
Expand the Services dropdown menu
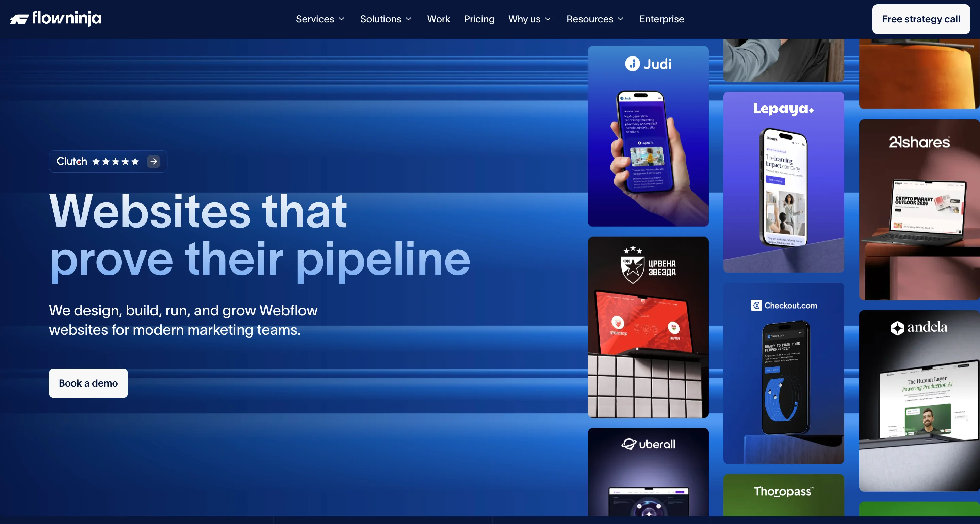click(x=320, y=19)
